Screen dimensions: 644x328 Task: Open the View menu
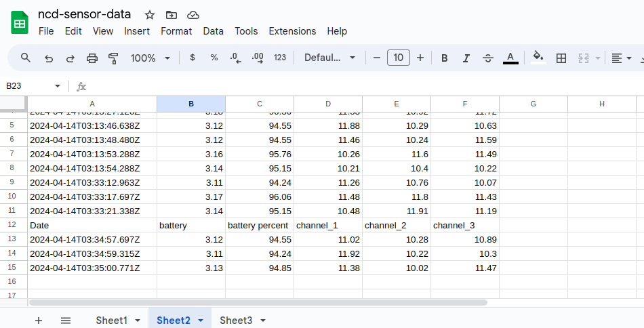pyautogui.click(x=102, y=31)
